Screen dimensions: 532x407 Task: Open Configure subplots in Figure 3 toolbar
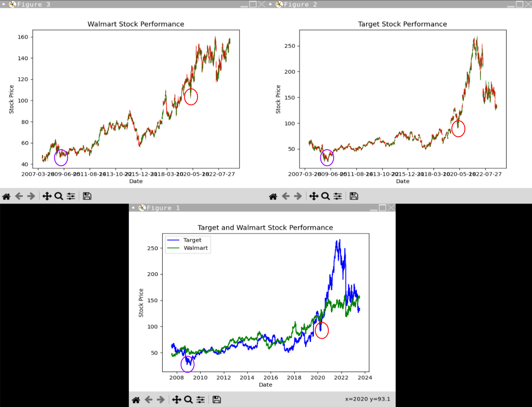coord(71,196)
